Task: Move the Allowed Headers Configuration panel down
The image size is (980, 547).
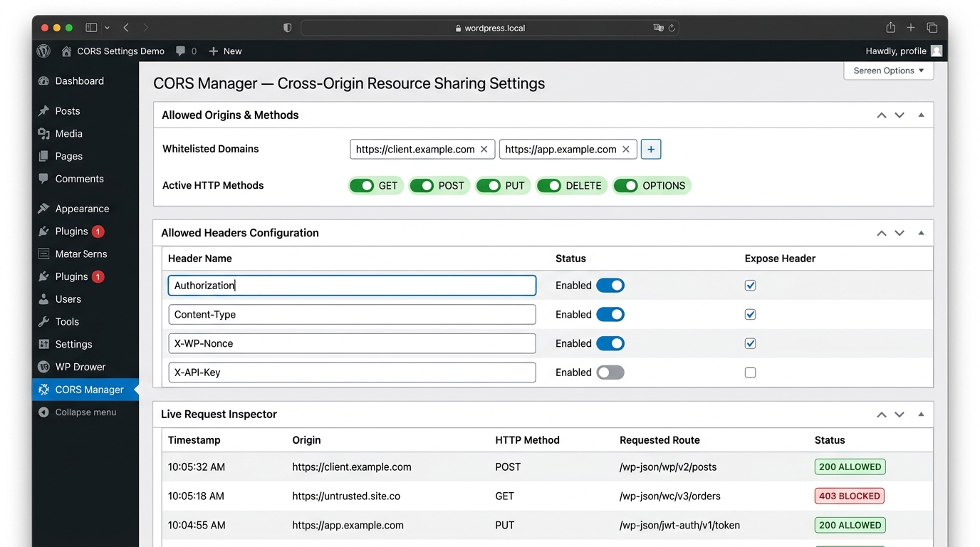Action: (900, 233)
